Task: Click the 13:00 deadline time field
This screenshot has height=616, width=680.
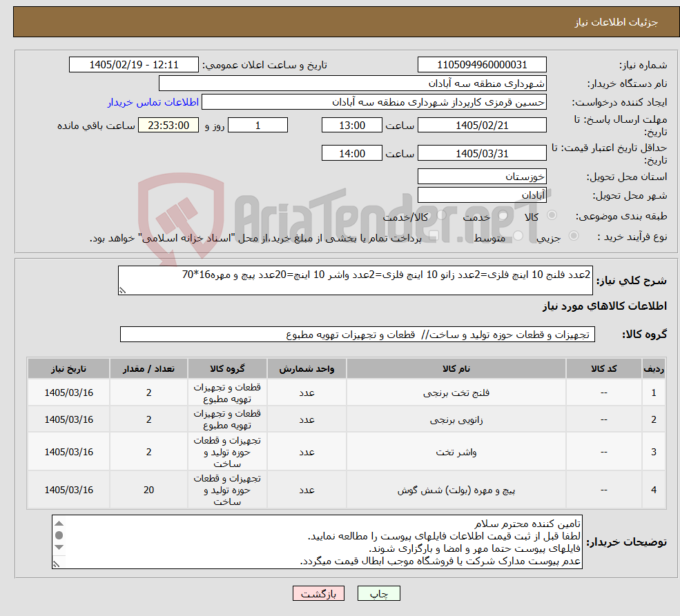Action: pyautogui.click(x=351, y=125)
